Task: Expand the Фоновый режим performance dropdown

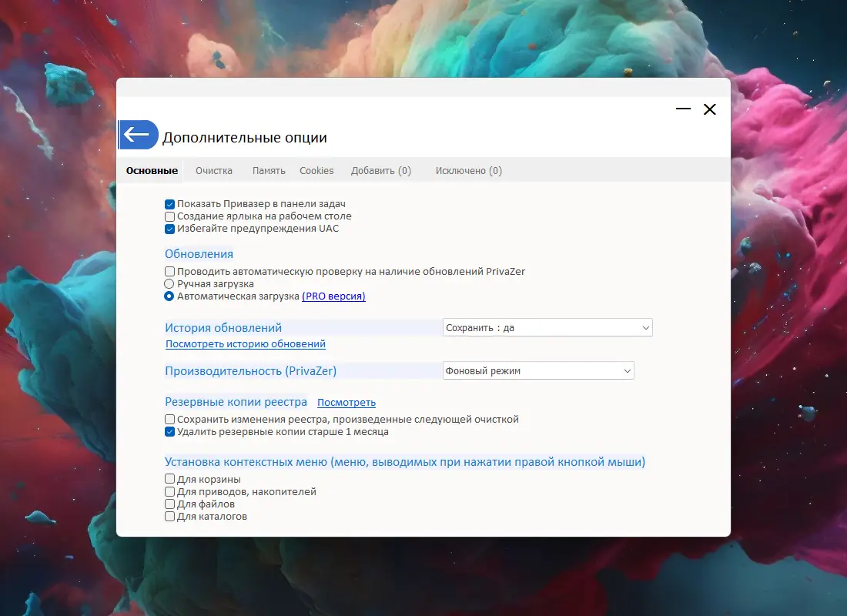Action: [x=538, y=370]
